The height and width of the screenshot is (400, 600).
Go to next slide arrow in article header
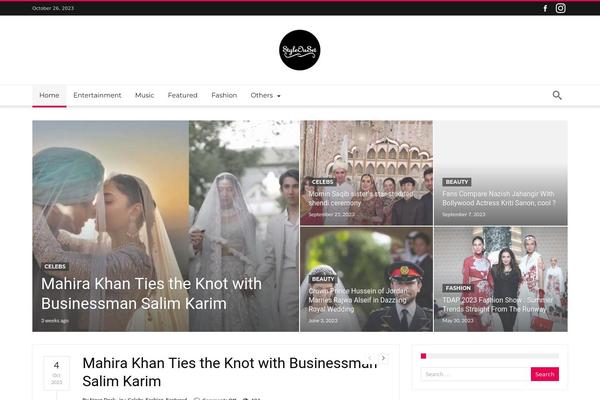tap(383, 358)
